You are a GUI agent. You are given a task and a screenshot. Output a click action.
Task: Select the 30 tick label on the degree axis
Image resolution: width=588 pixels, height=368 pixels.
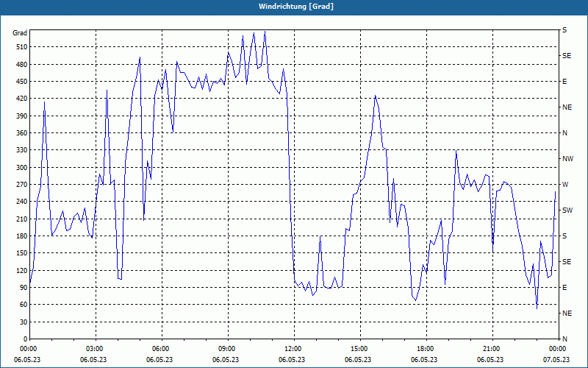(x=24, y=322)
